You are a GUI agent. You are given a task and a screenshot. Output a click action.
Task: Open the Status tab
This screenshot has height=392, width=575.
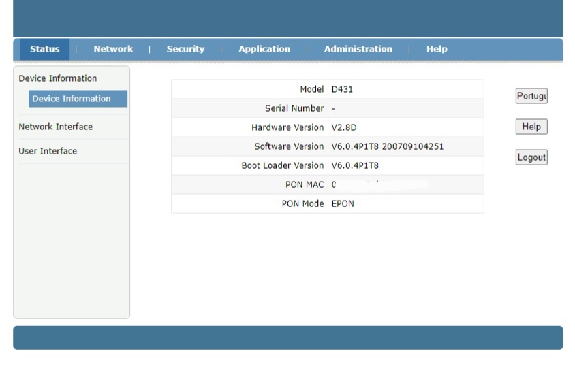click(44, 49)
